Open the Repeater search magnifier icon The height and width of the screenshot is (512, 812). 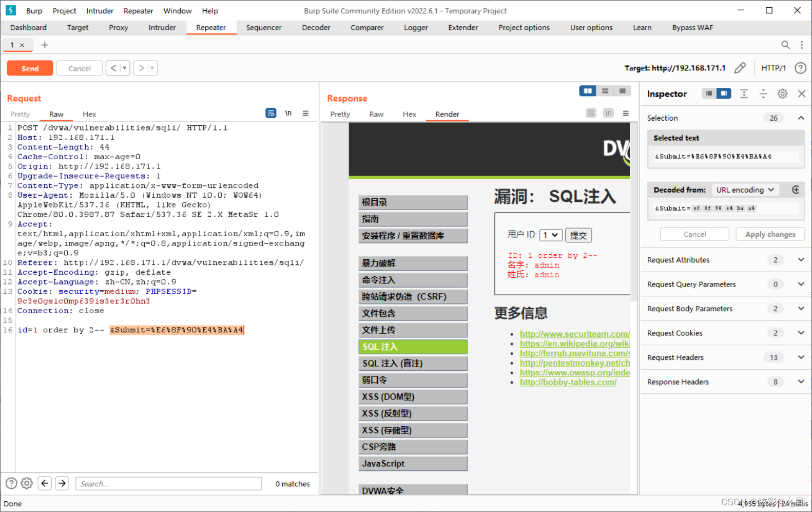tap(785, 45)
